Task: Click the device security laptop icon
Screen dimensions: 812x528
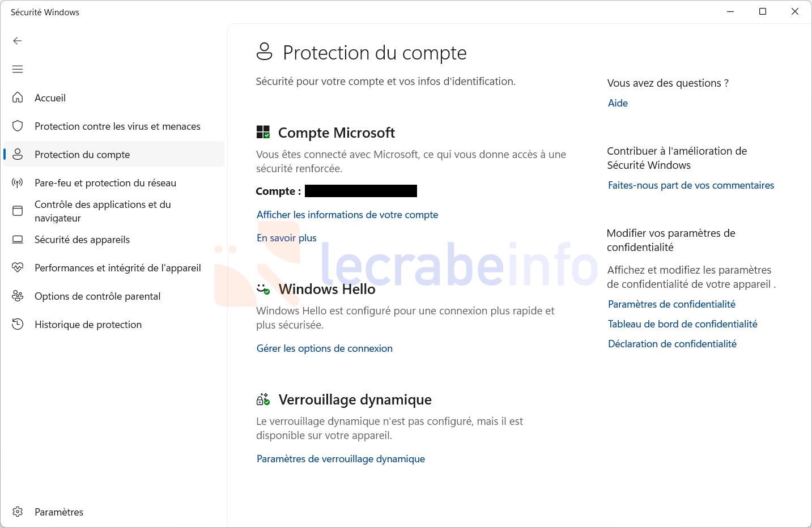Action: 18,239
